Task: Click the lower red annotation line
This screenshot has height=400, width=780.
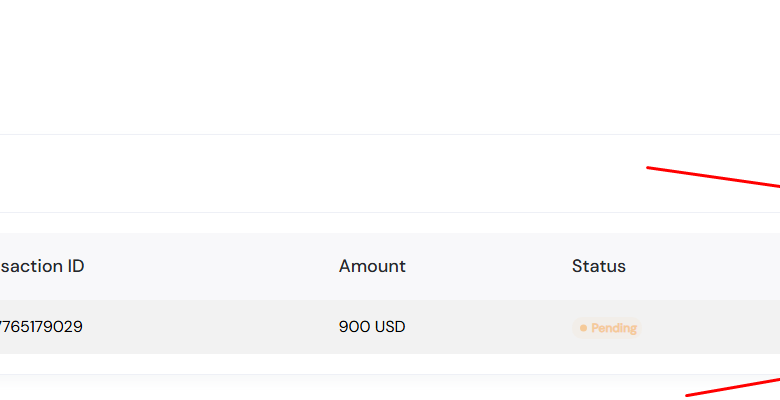Action: pyautogui.click(x=732, y=387)
